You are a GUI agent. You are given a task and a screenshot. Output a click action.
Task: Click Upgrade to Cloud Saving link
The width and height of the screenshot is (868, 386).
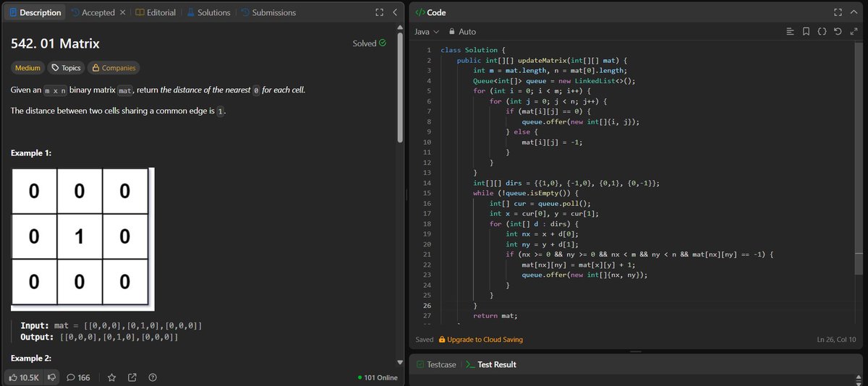(x=480, y=339)
